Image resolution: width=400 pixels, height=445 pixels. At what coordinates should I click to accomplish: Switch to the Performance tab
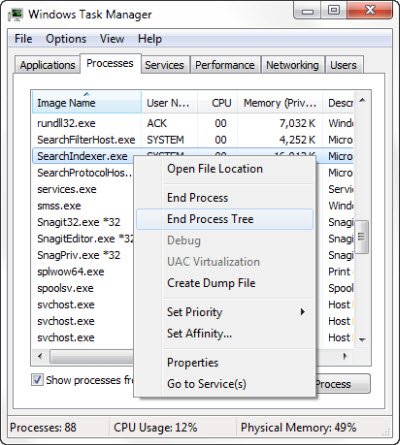coord(225,65)
